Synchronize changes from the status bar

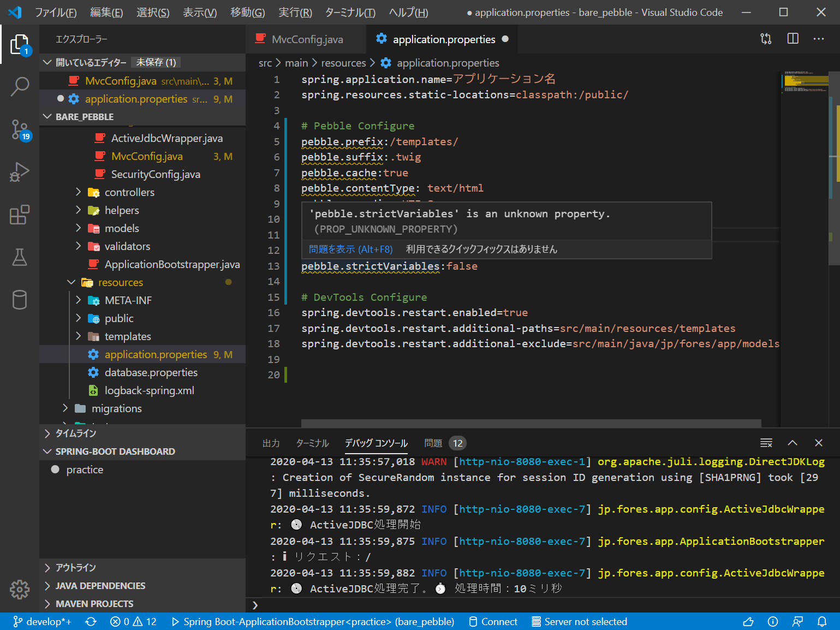tap(91, 621)
